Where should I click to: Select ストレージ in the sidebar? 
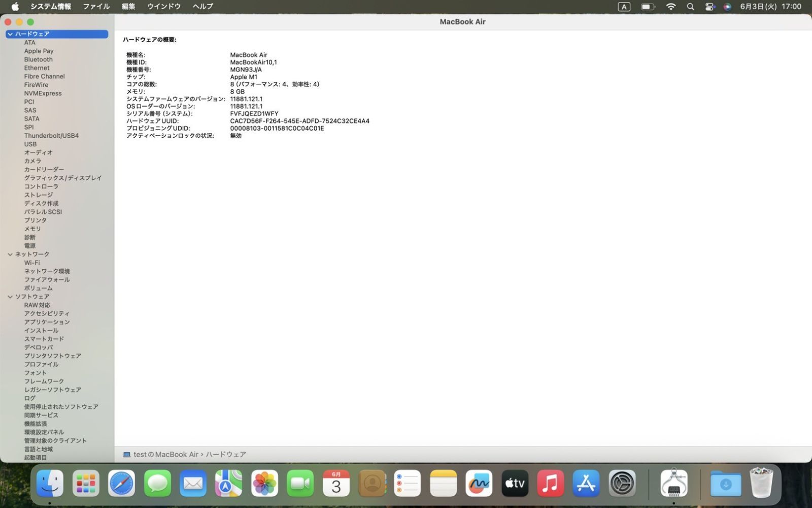(x=39, y=195)
